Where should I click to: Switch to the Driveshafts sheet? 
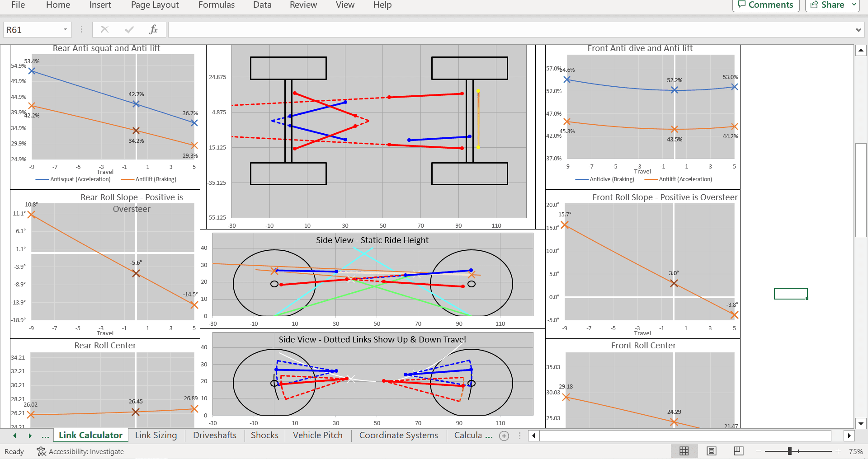(215, 436)
